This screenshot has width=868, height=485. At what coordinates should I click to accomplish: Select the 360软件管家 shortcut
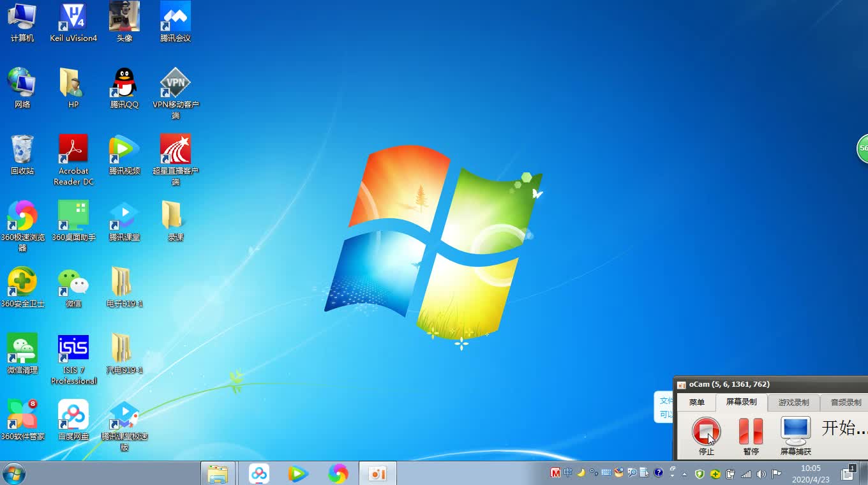pyautogui.click(x=22, y=420)
